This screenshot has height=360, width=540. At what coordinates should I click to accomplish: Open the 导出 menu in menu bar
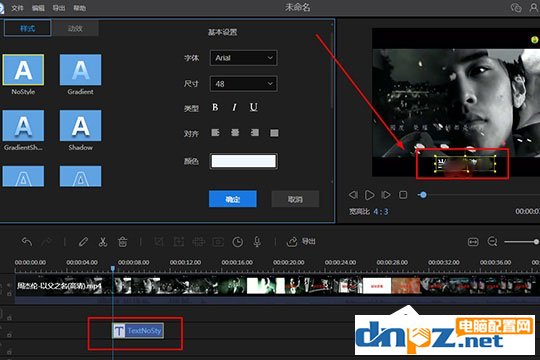[59, 8]
